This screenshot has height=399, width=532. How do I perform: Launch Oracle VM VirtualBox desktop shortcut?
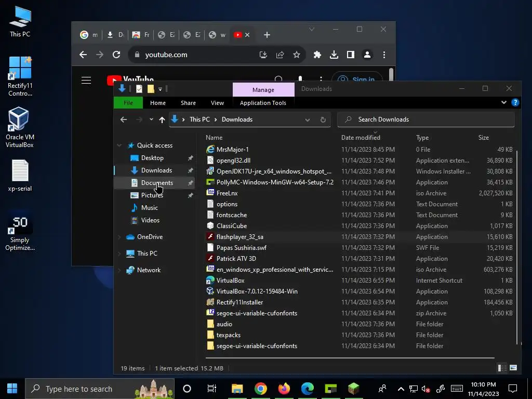20,128
